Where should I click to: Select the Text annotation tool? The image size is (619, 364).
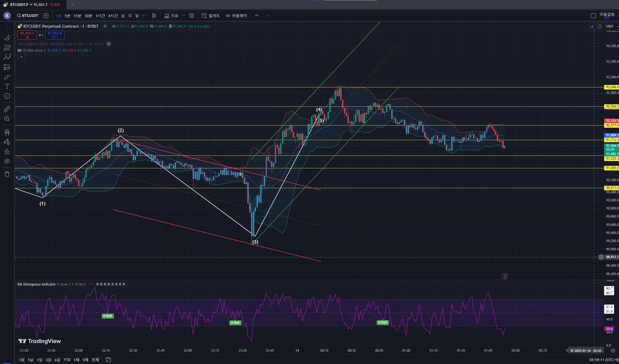pyautogui.click(x=7, y=87)
